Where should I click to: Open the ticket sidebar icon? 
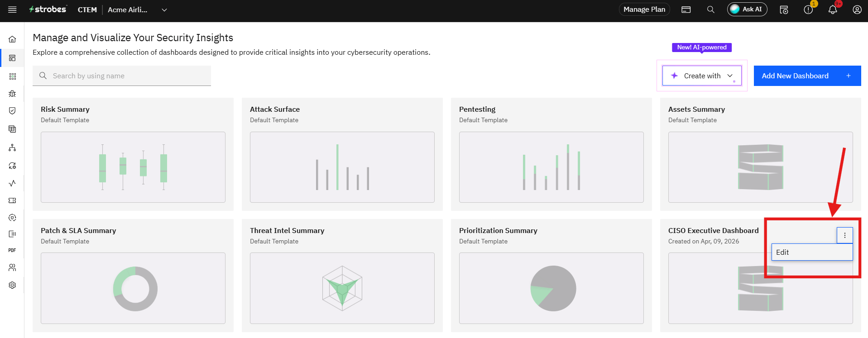point(12,200)
